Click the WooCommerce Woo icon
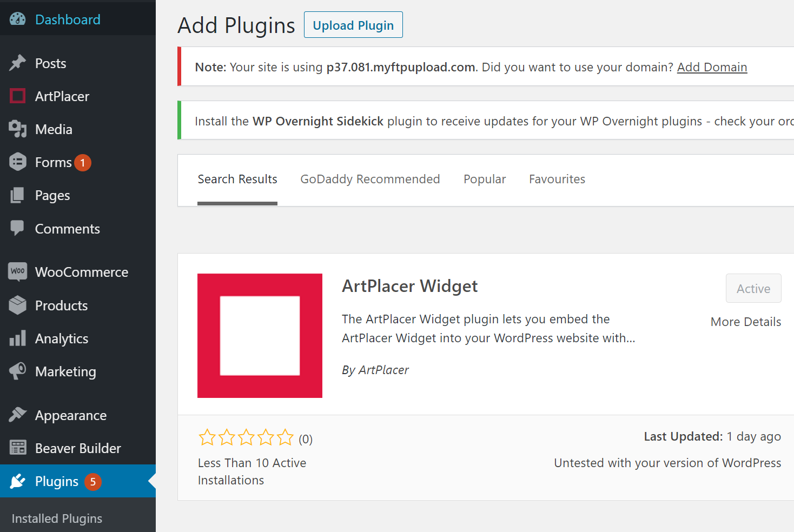Image resolution: width=794 pixels, height=532 pixels. coord(18,271)
